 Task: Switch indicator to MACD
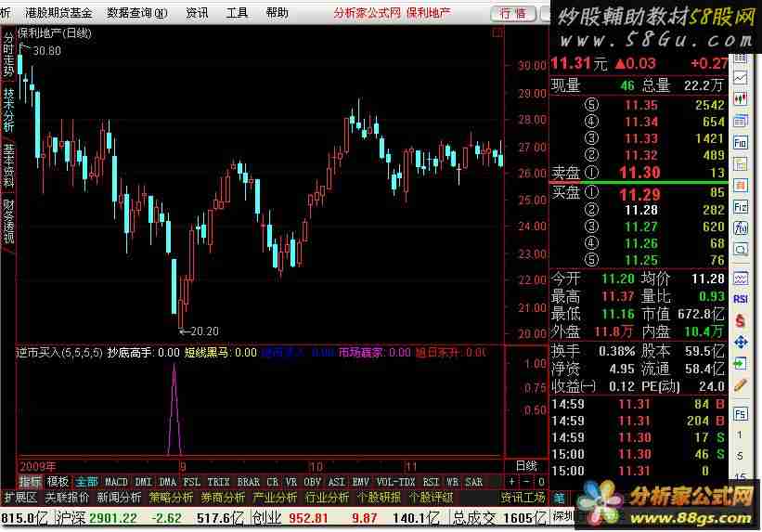(x=116, y=482)
